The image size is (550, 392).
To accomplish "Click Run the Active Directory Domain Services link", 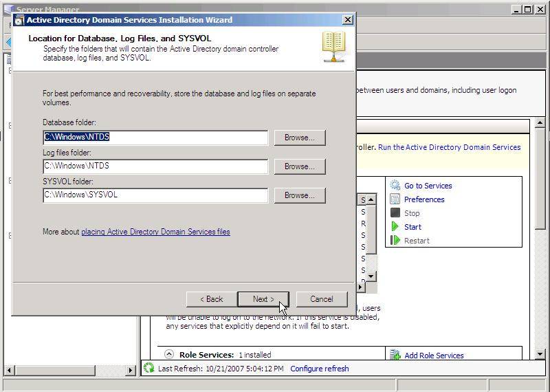I will point(450,147).
